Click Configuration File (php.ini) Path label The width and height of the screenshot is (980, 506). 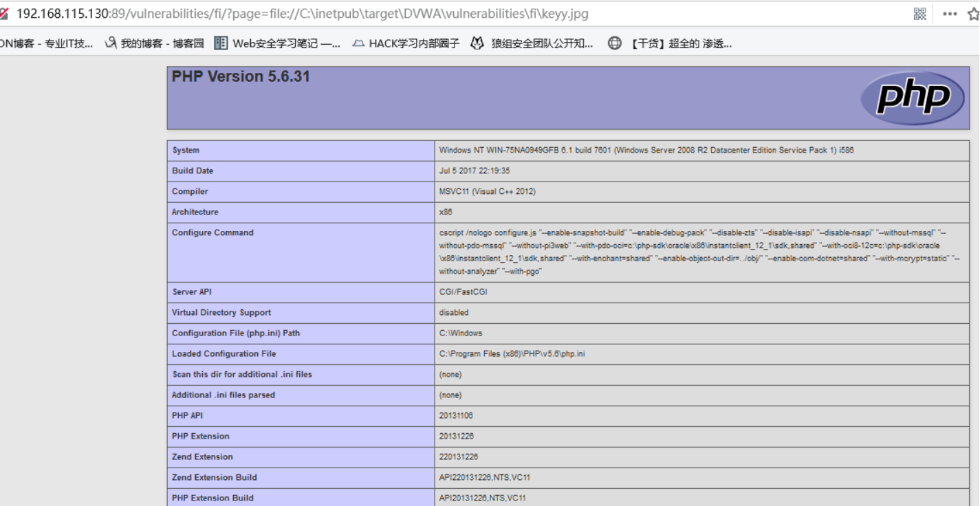[236, 333]
